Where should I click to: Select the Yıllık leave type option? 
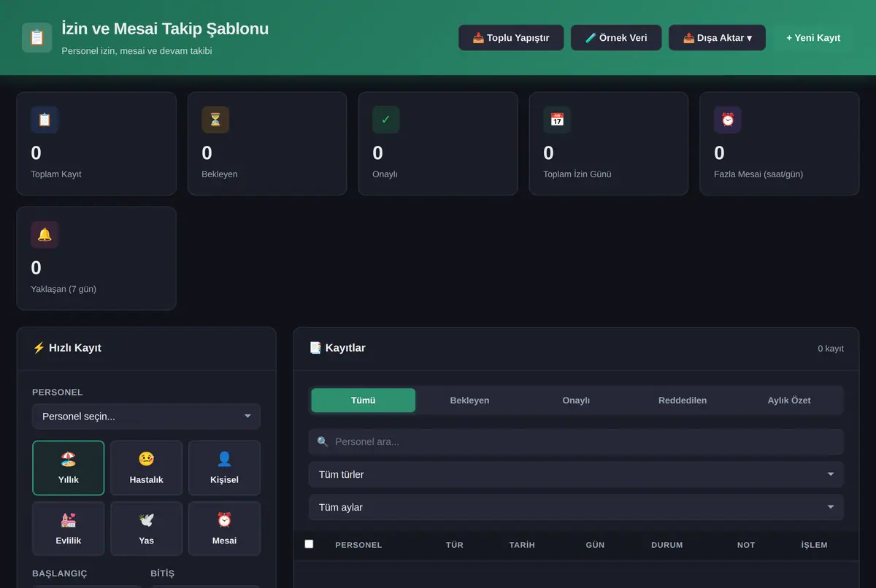point(69,468)
